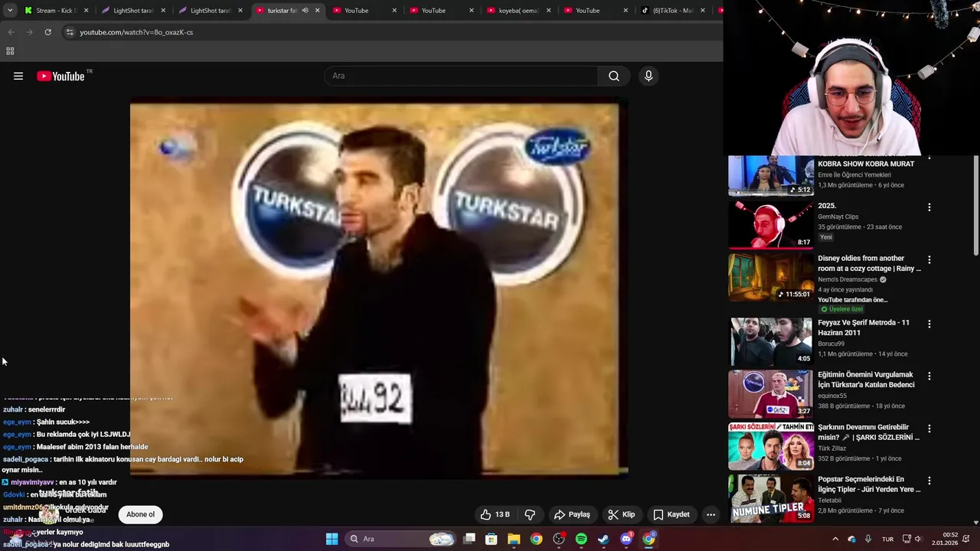Image resolution: width=980 pixels, height=551 pixels.
Task: Open Spotify from the taskbar
Action: click(581, 539)
